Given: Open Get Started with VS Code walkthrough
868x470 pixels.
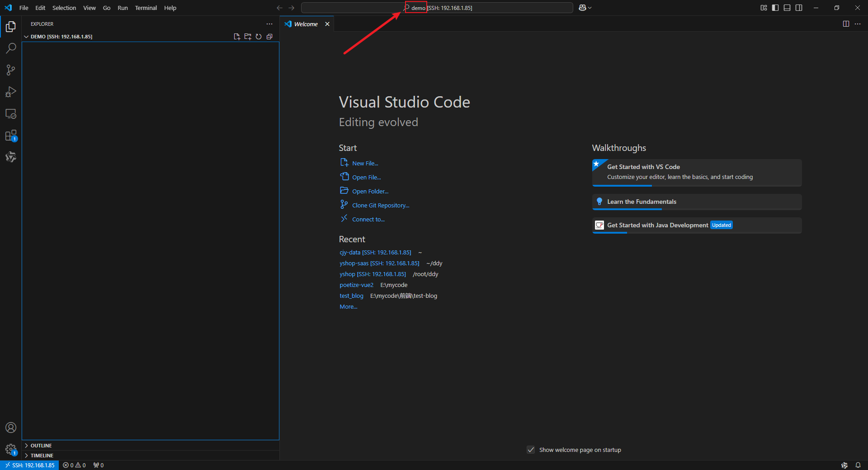Looking at the screenshot, I should pos(697,172).
